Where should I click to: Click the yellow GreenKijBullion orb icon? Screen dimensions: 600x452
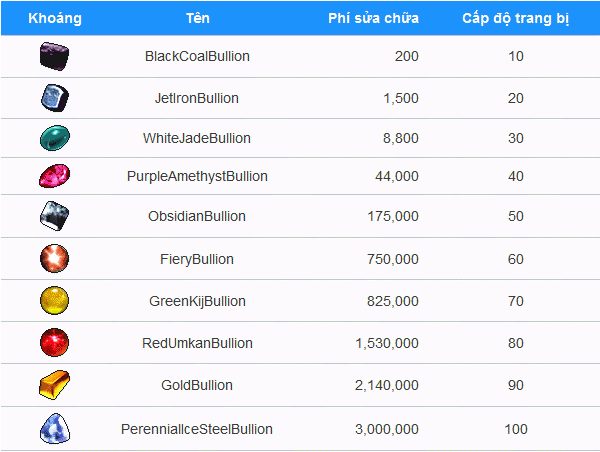pyautogui.click(x=55, y=300)
